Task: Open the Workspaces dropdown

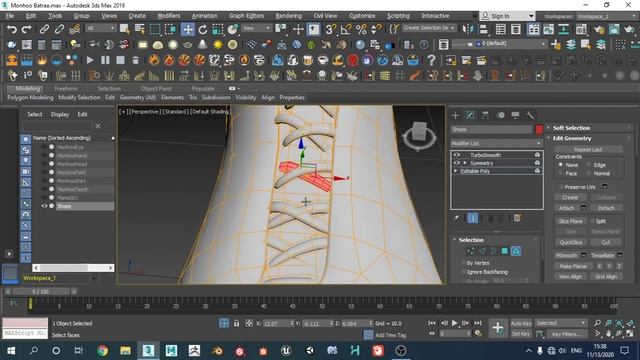Action: pos(606,16)
